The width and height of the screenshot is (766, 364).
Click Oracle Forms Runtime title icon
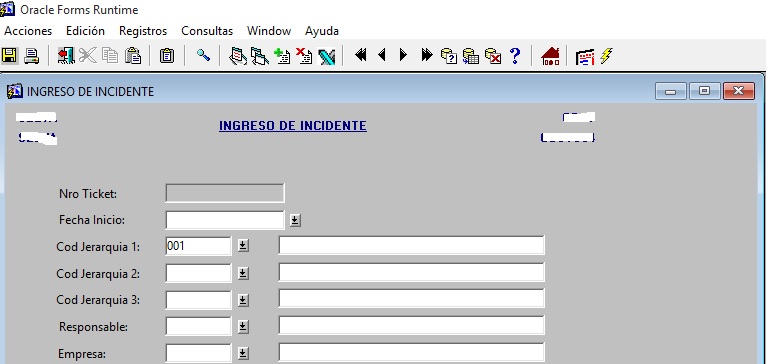[x=7, y=9]
